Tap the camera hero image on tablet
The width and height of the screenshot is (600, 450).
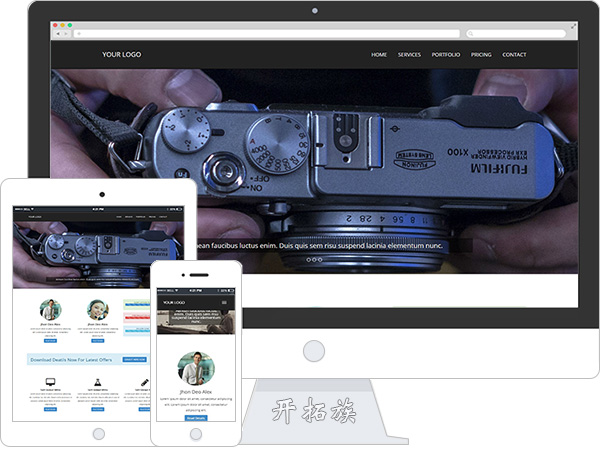(x=98, y=254)
